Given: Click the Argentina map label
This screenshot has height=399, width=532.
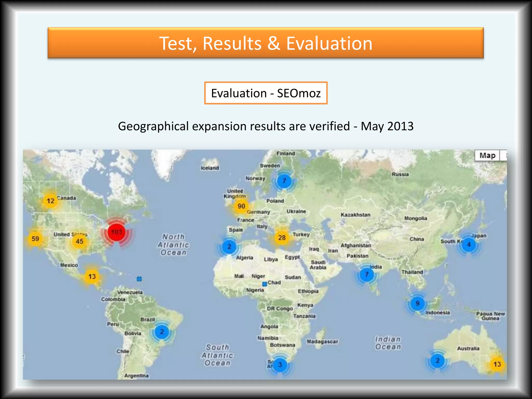Looking at the screenshot, I should (136, 376).
